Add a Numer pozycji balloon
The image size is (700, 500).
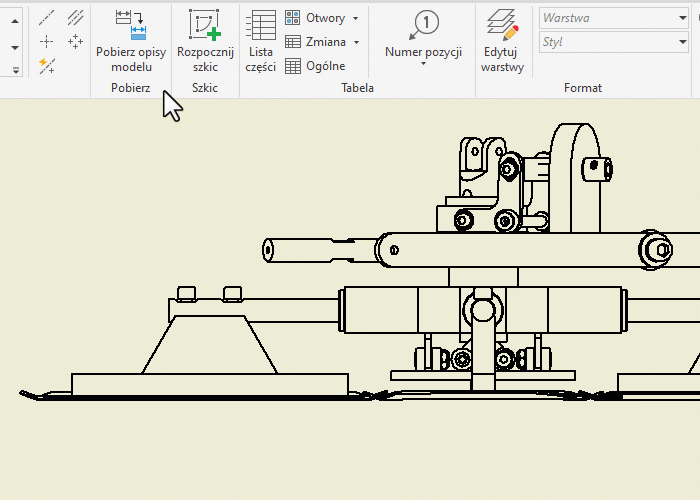[x=423, y=24]
